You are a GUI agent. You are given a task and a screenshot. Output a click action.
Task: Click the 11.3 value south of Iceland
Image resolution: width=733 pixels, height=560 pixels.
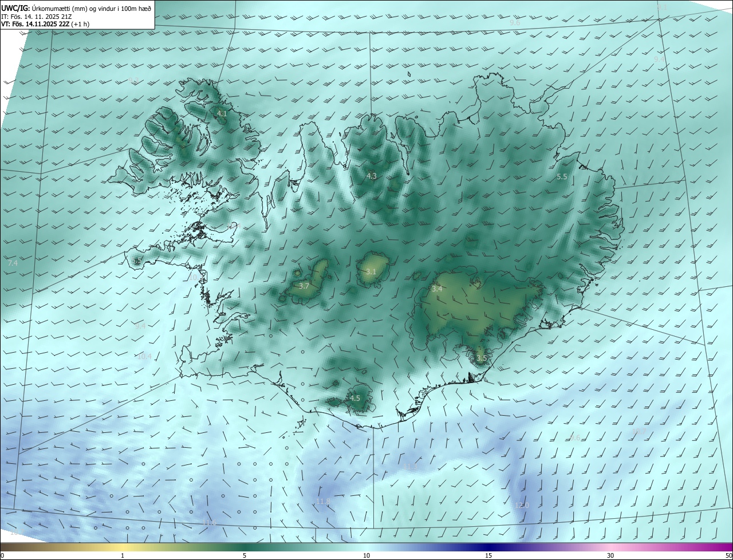pos(411,467)
